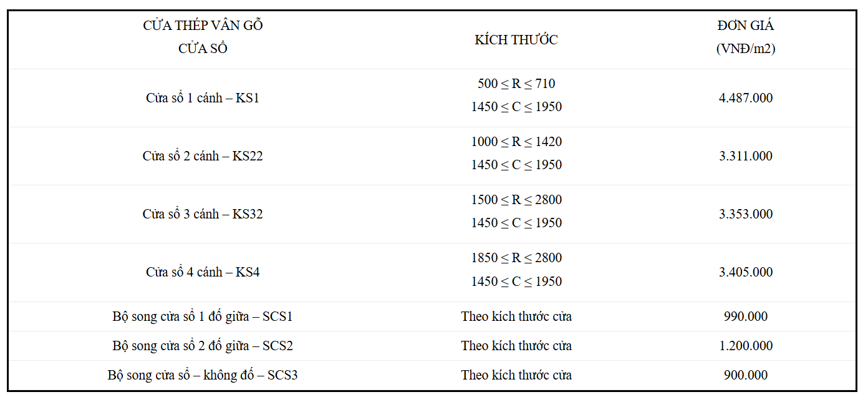868x402 pixels.
Task: Select the price 3.311.000
Action: [x=746, y=156]
